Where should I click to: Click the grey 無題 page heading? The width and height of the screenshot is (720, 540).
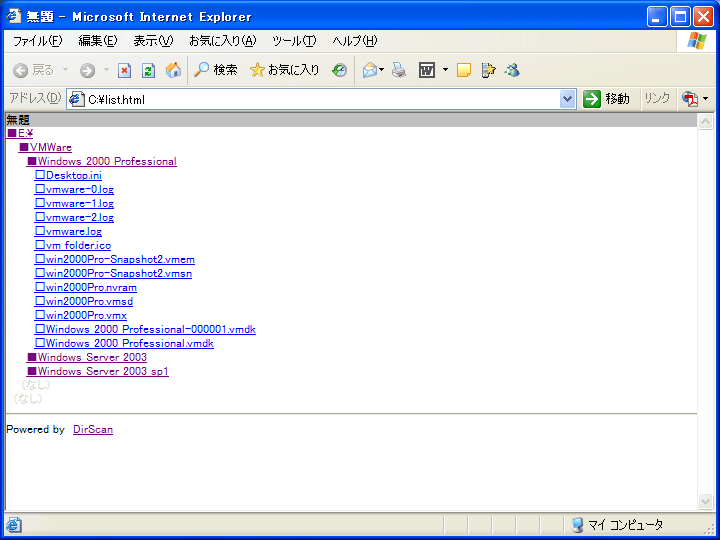point(18,120)
